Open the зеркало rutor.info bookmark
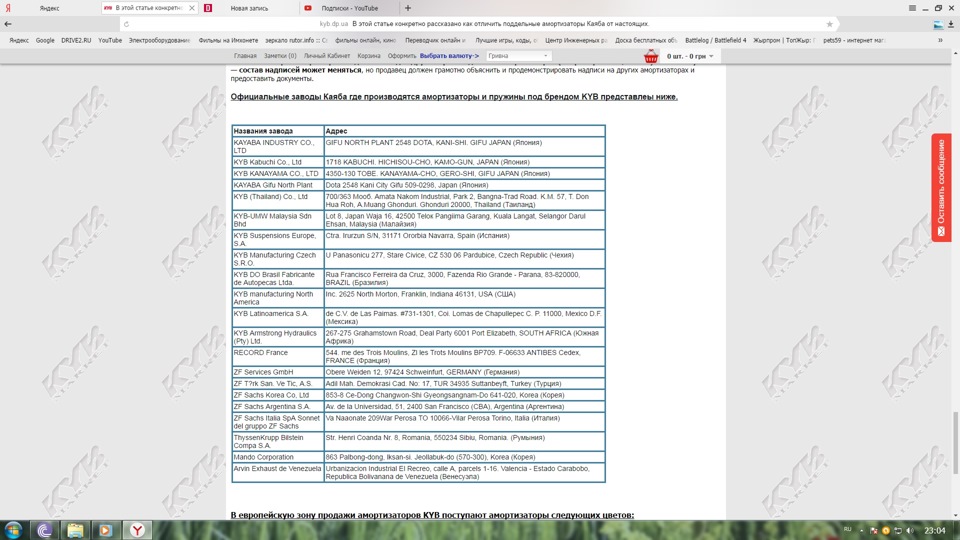The width and height of the screenshot is (960, 540). click(296, 40)
